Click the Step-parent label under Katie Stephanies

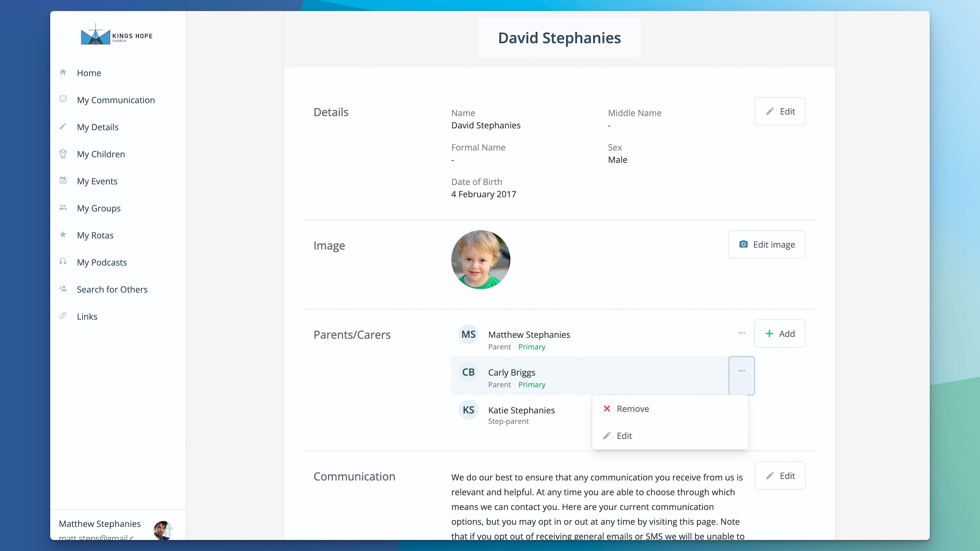(x=508, y=421)
